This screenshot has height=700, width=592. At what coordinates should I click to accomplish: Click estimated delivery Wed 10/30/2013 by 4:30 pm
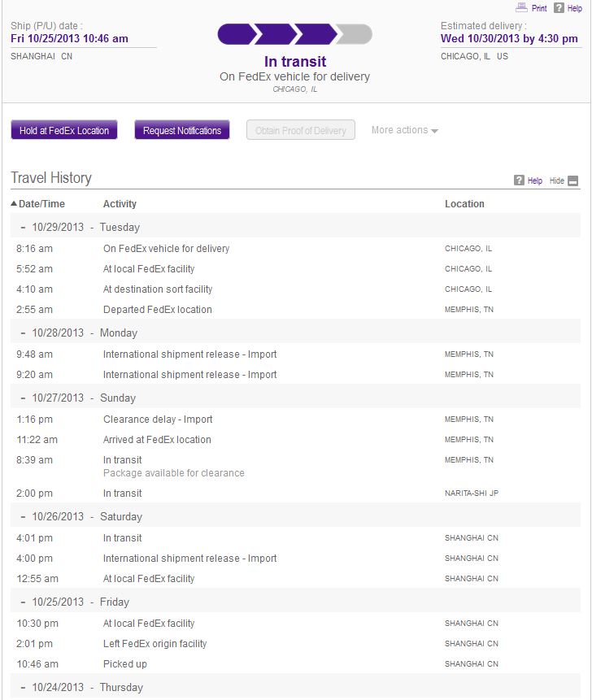(509, 38)
